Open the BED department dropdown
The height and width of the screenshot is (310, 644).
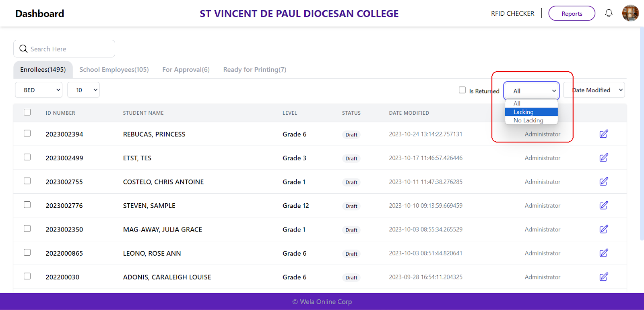click(39, 90)
